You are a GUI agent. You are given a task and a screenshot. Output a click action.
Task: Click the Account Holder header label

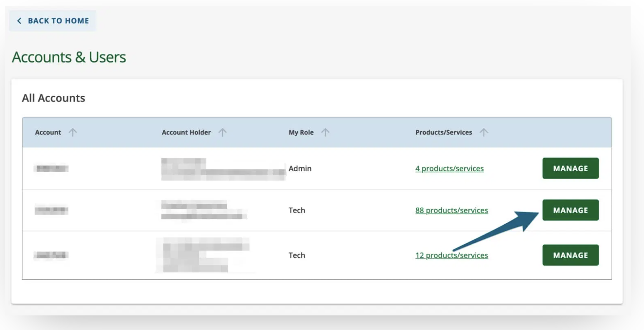pos(186,132)
